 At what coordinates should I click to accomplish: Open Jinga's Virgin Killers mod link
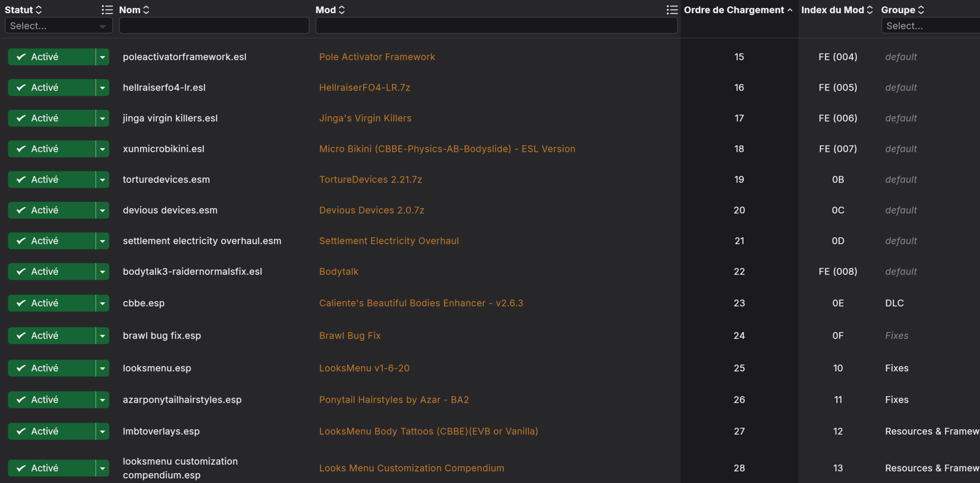tap(365, 118)
